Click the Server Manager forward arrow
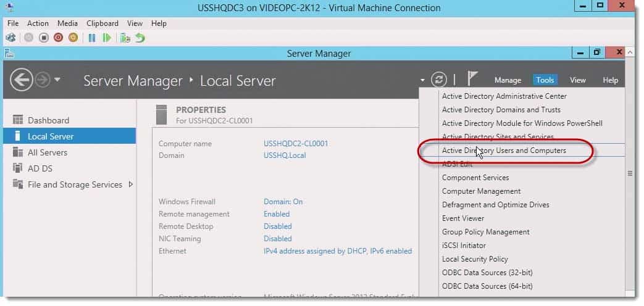644x306 pixels. click(x=43, y=80)
